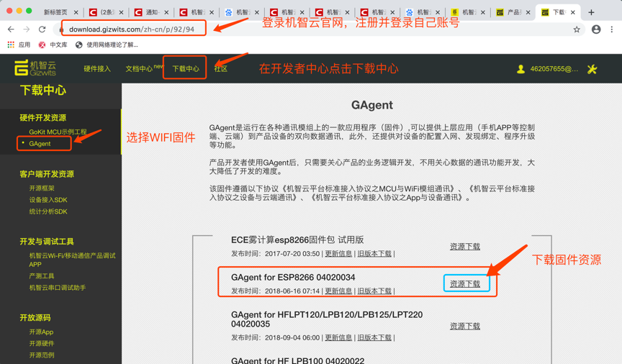Open Chrome's three-dot menu
622x364 pixels.
[x=612, y=29]
